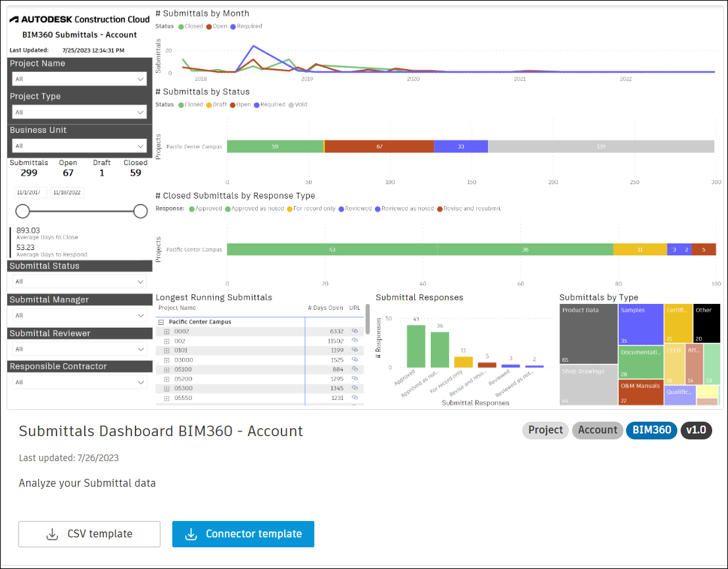Select the Approved as noted bar labeled 36
This screenshot has height=569, width=728.
[440, 350]
